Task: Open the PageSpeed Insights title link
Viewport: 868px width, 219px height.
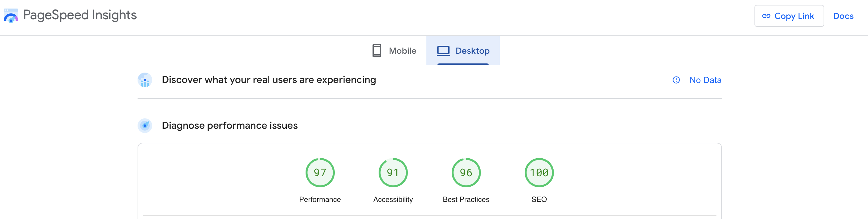Action: pos(80,15)
